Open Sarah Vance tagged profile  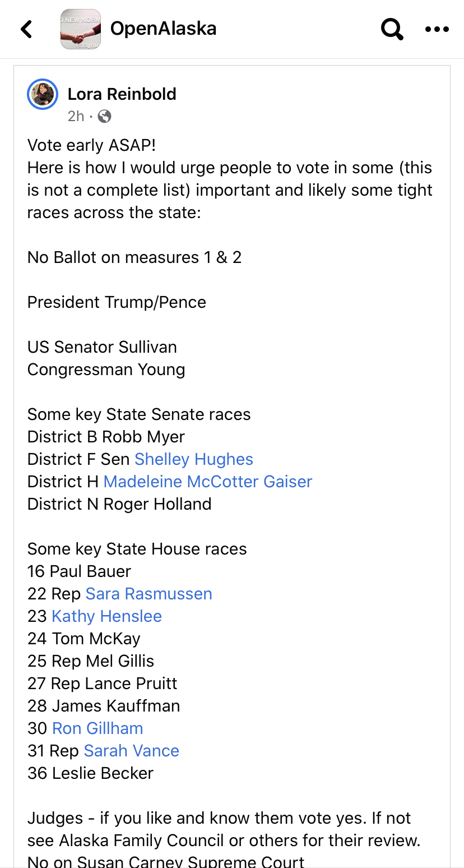[132, 751]
